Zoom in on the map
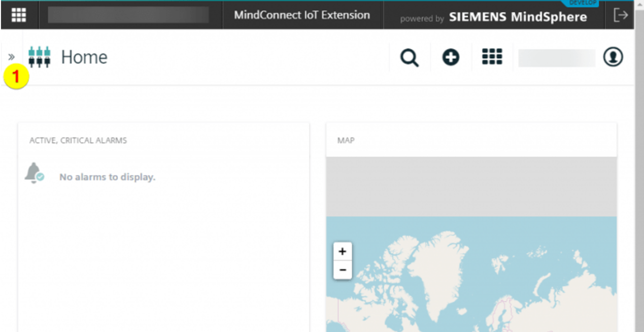Image resolution: width=644 pixels, height=332 pixels. point(343,251)
